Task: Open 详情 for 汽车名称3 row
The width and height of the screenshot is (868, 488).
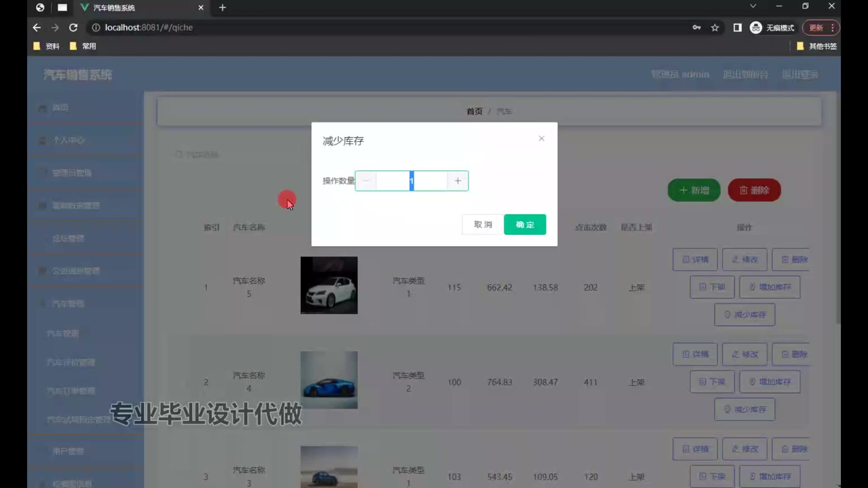Action: [695, 449]
